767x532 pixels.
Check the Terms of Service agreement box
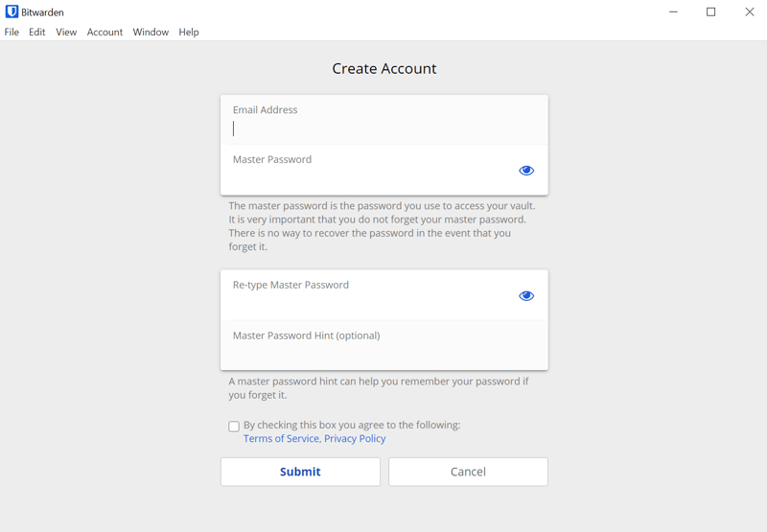coord(234,427)
